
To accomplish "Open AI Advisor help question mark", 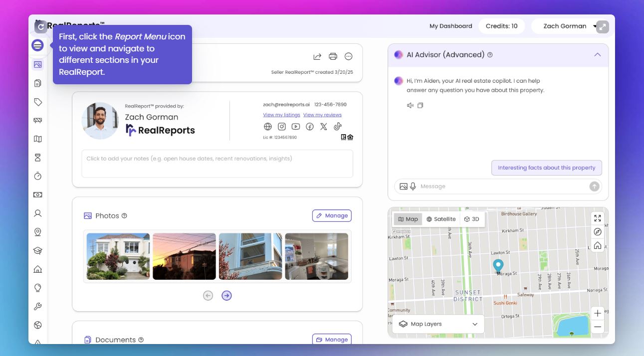I will [490, 55].
